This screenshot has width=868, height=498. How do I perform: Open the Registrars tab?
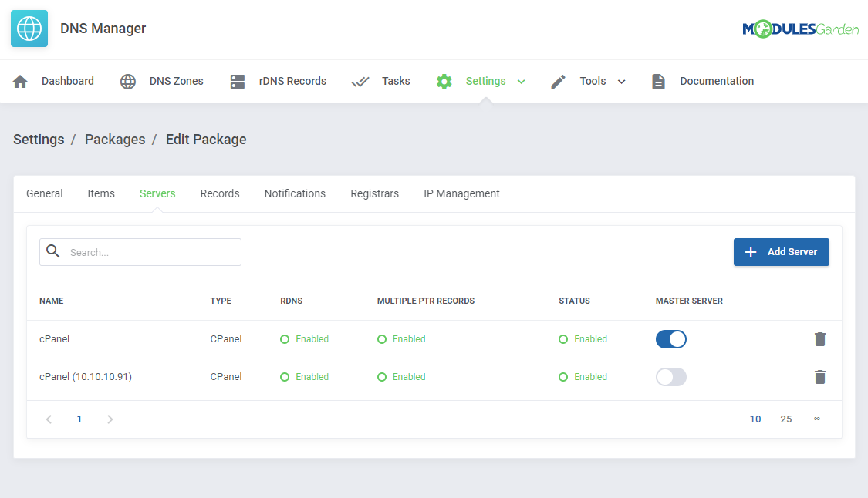374,193
